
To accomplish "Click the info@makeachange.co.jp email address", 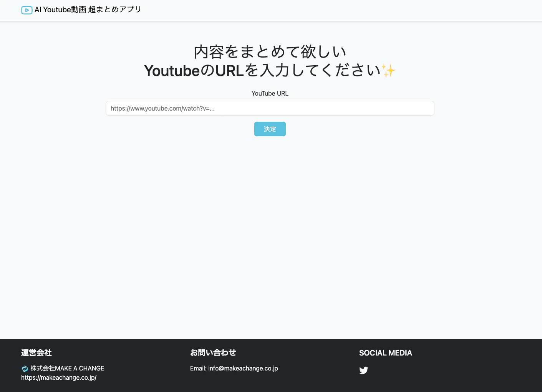I will [x=243, y=368].
